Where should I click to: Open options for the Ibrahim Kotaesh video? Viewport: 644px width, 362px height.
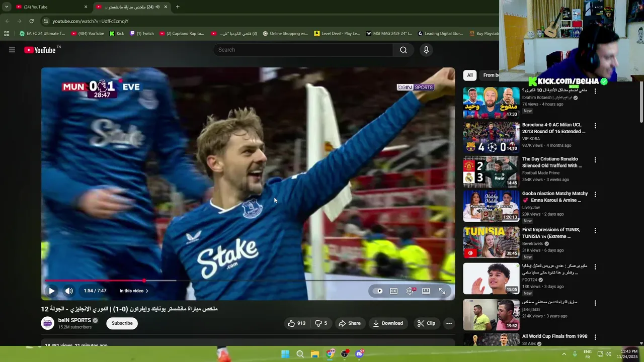tap(595, 92)
